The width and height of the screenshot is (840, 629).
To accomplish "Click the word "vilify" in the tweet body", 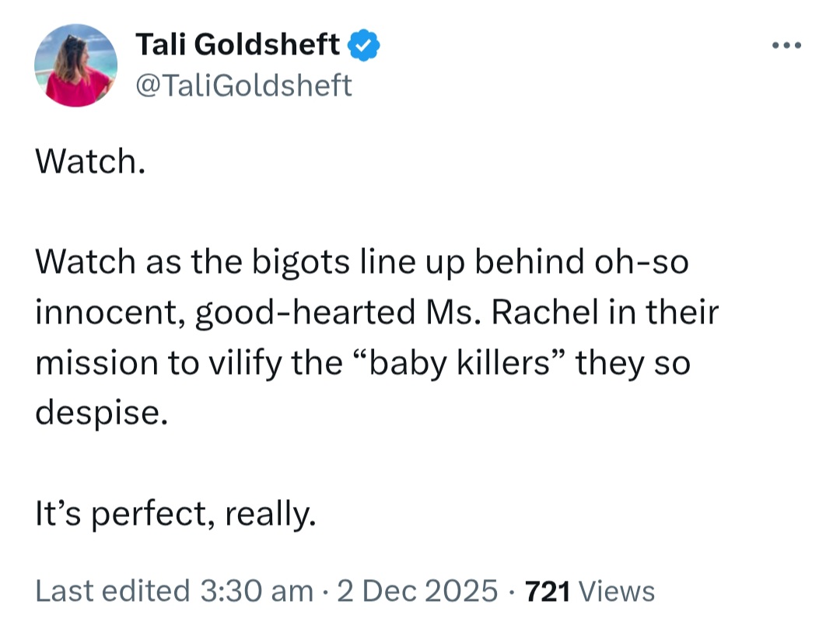I will pyautogui.click(x=244, y=363).
